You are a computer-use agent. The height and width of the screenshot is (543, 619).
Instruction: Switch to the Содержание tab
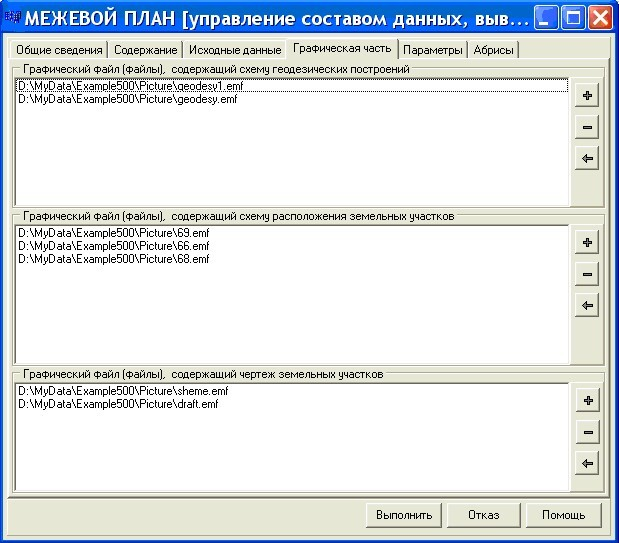(x=145, y=50)
